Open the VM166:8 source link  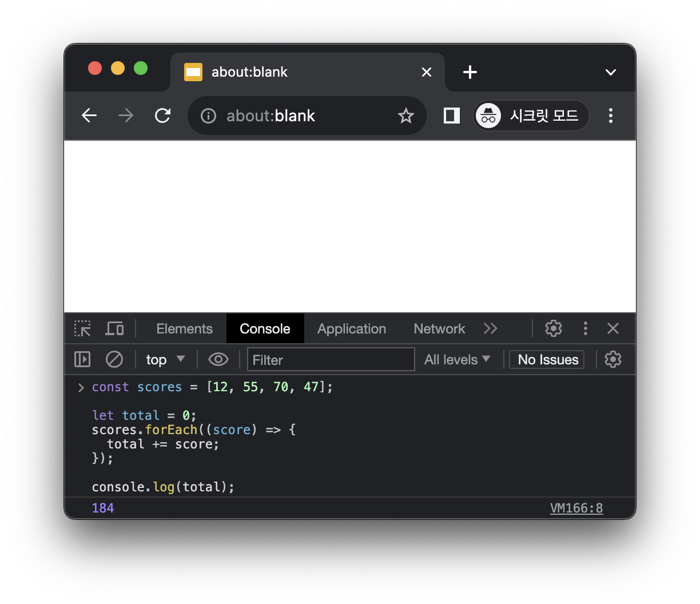pyautogui.click(x=576, y=508)
